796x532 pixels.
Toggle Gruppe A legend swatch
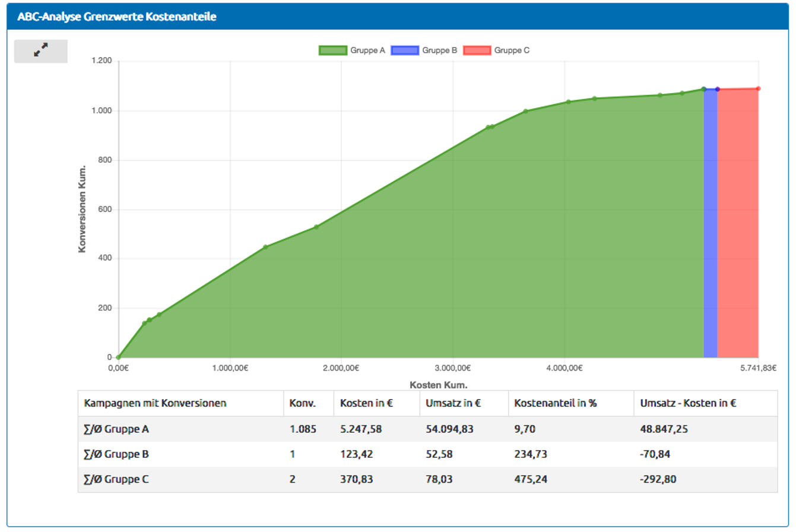[332, 50]
